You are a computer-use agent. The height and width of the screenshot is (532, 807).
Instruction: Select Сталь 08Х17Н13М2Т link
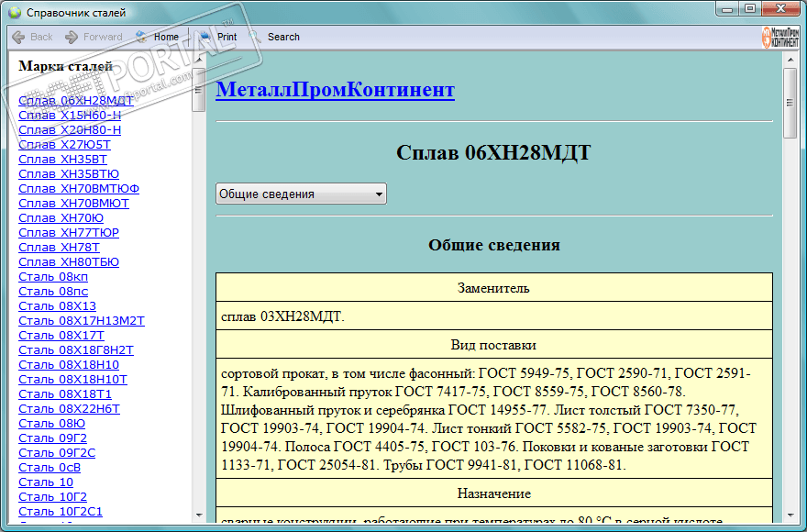pos(82,320)
